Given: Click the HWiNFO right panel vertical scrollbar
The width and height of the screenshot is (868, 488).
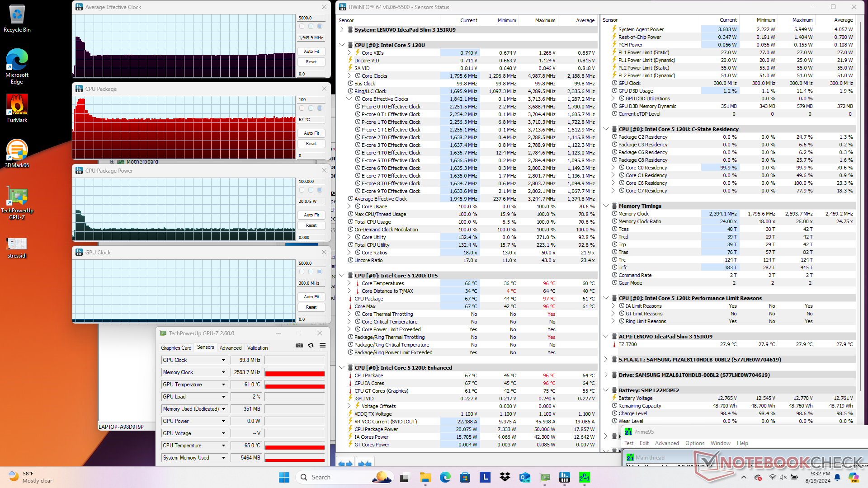Looking at the screenshot, I should click(x=861, y=206).
